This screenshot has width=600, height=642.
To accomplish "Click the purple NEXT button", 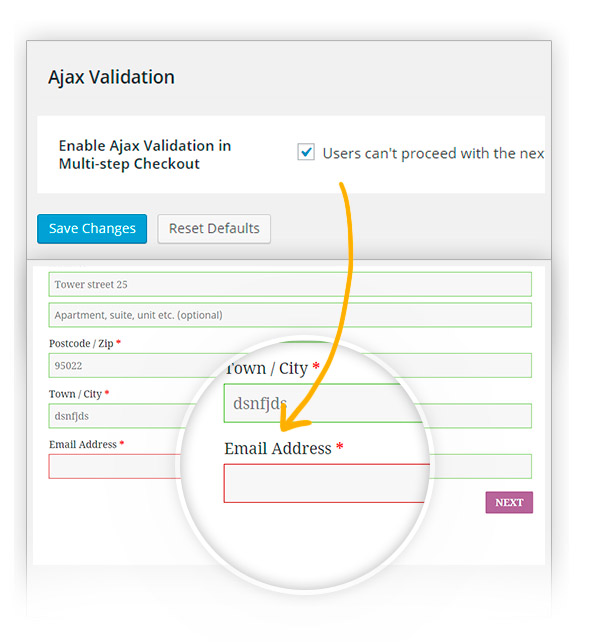I will pos(509,502).
